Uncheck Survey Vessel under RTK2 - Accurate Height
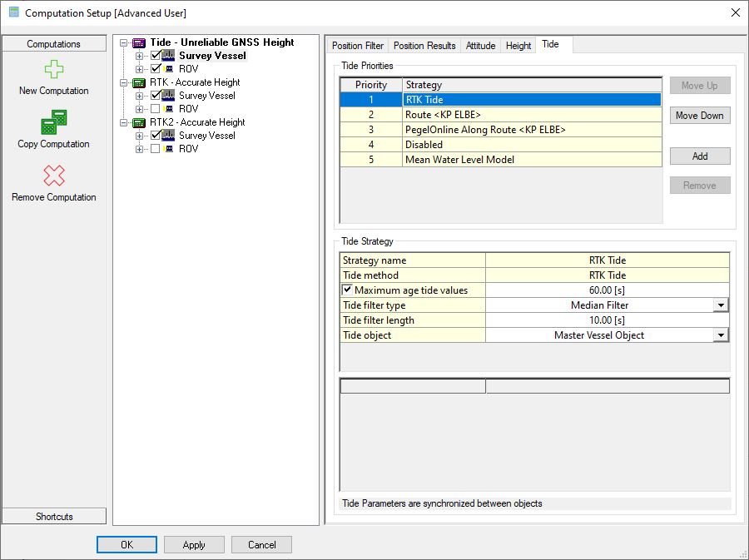Image resolution: width=749 pixels, height=560 pixels. 156,136
